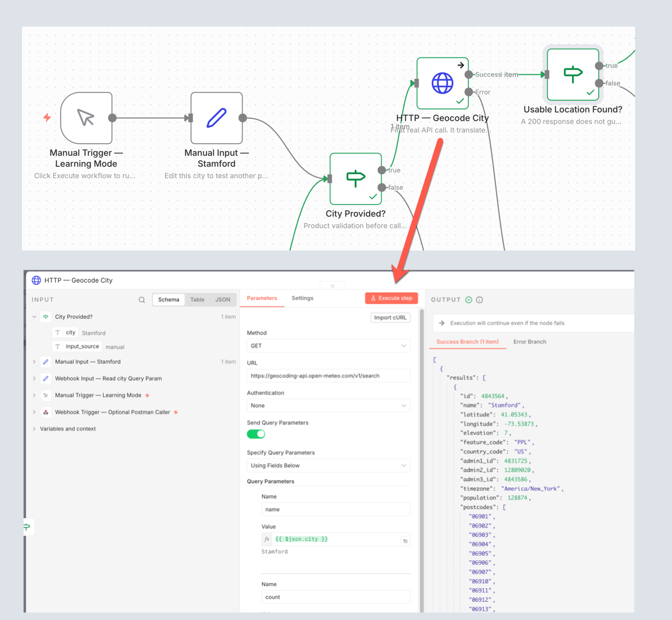Click the Import cURL button
The width and height of the screenshot is (672, 620).
pyautogui.click(x=390, y=318)
